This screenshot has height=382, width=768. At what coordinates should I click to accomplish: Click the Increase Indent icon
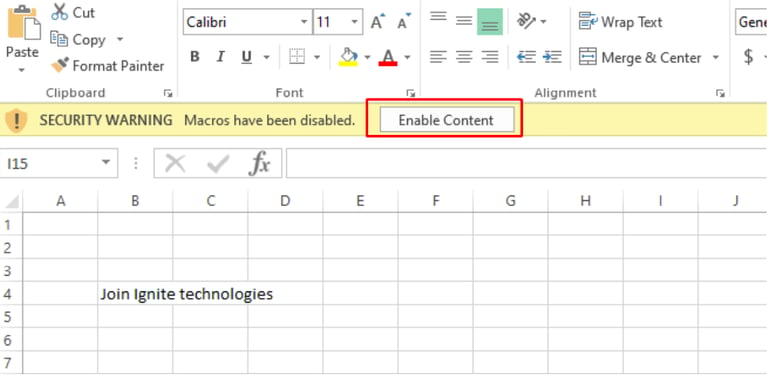(552, 57)
